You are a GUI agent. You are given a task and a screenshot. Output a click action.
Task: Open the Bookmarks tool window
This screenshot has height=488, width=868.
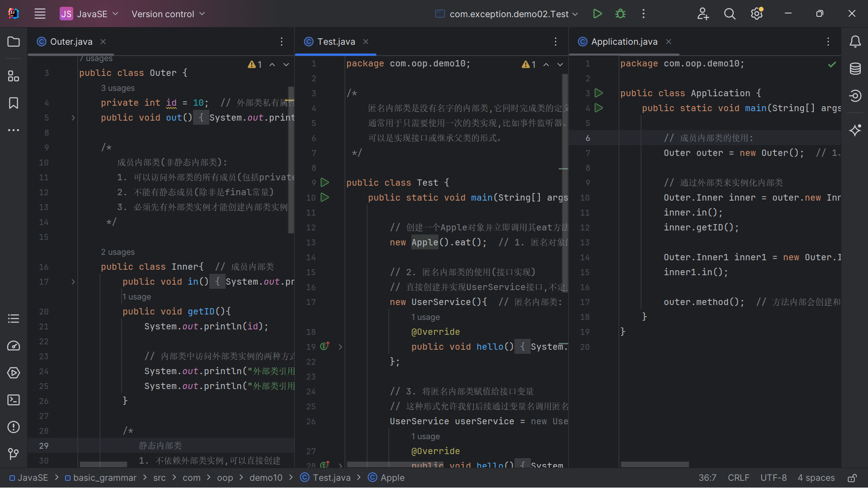coord(14,103)
